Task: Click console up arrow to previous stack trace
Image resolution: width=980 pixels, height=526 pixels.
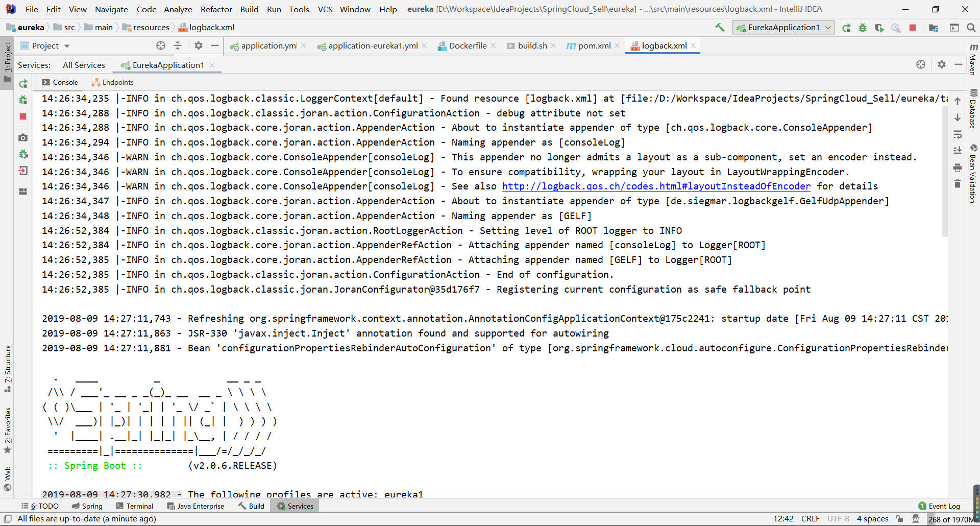Action: coord(958,101)
